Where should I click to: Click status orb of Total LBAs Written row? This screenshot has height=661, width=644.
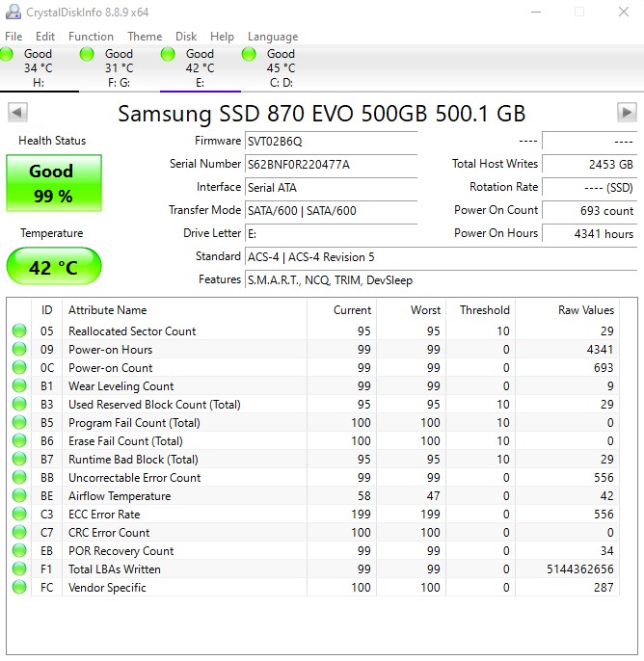[x=19, y=569]
